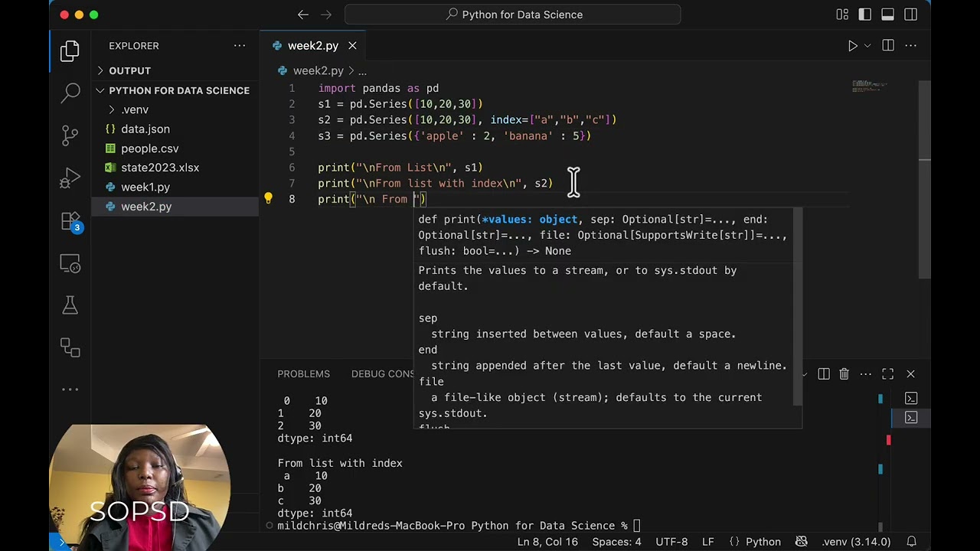Open the launch profile dropdown in terminal panel
980x551 pixels.
803,374
